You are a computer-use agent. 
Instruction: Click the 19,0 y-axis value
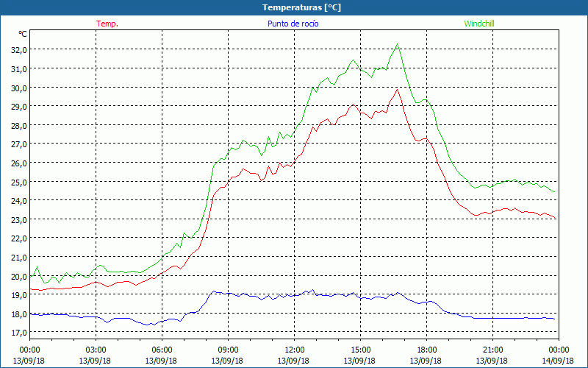18,295
